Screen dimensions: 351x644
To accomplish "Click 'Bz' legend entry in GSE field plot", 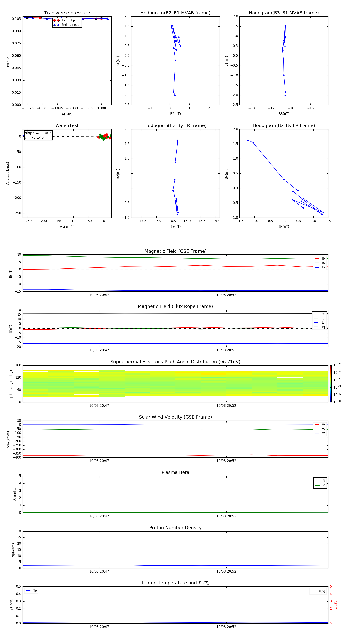I will click(320, 267).
